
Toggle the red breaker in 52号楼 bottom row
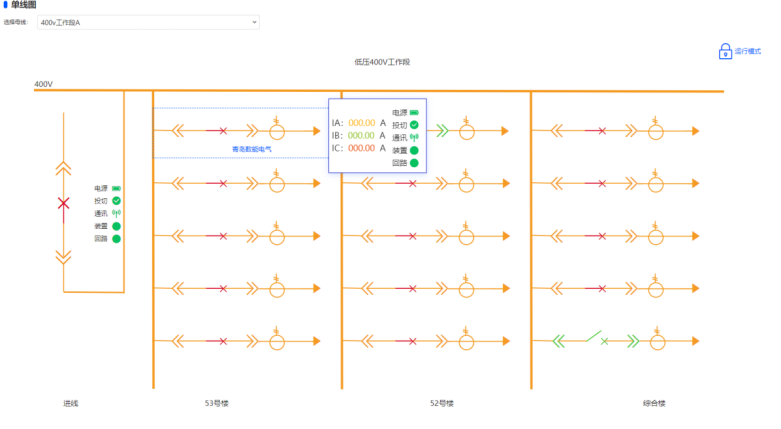(x=412, y=341)
